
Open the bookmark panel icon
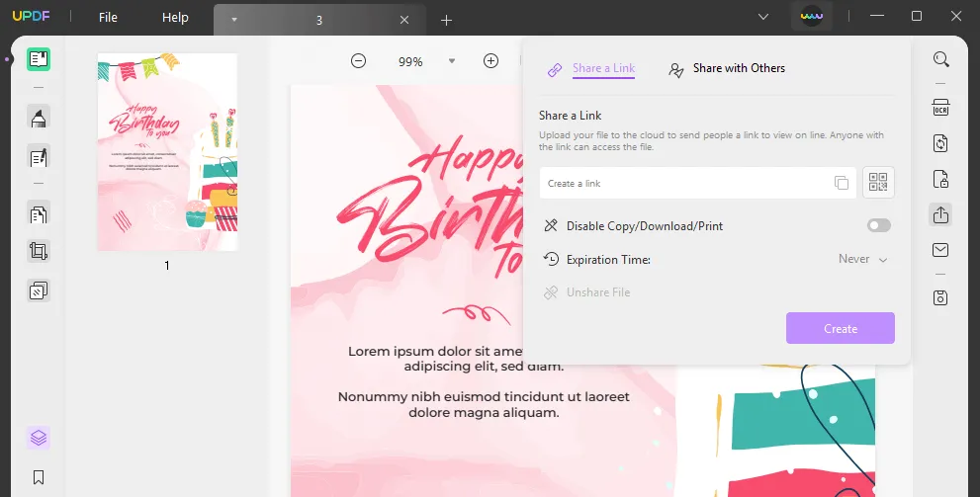click(39, 477)
